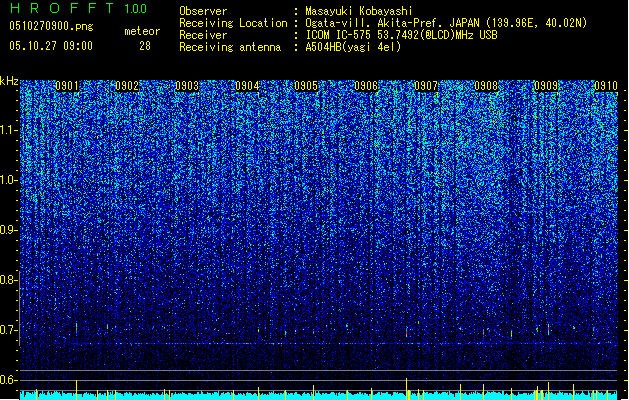This screenshot has width=629, height=400.
Task: Click the 0.7 kHz axis label
Action: pos(8,330)
